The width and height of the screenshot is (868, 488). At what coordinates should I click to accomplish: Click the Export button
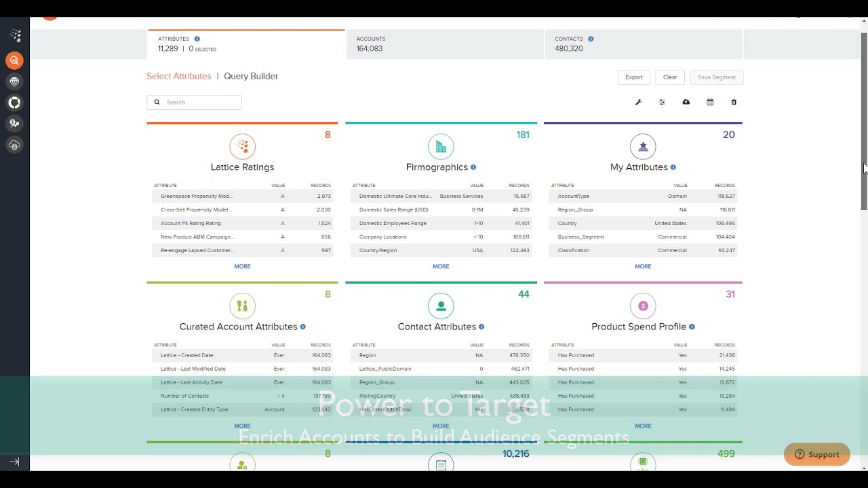point(634,77)
